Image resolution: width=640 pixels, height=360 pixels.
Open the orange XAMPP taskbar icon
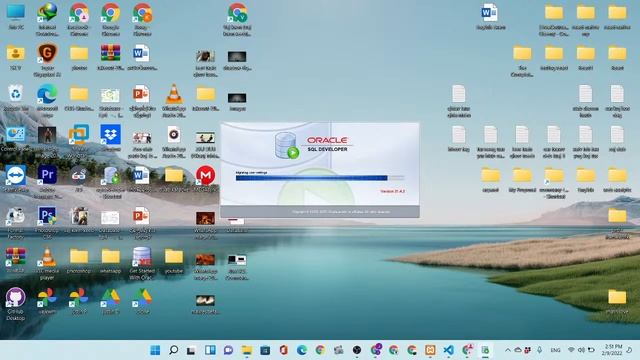430,350
